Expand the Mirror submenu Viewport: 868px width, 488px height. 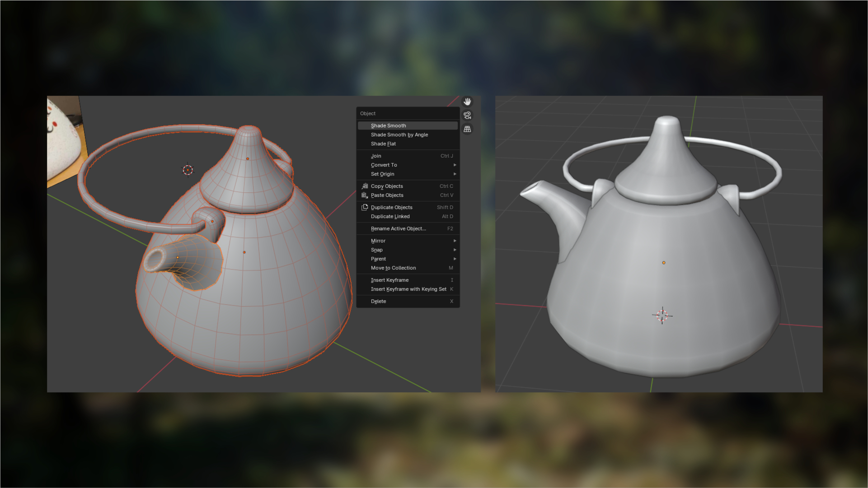pos(408,241)
